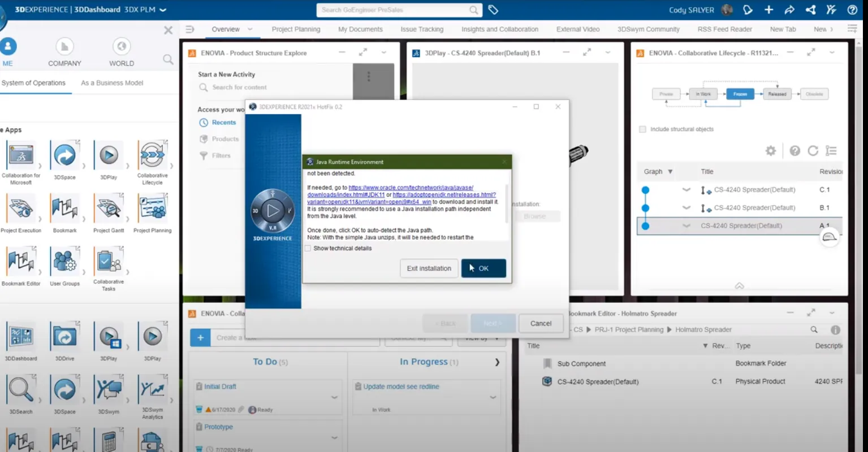The width and height of the screenshot is (868, 452).
Task: Click the search icon in compass panel
Action: 168,59
